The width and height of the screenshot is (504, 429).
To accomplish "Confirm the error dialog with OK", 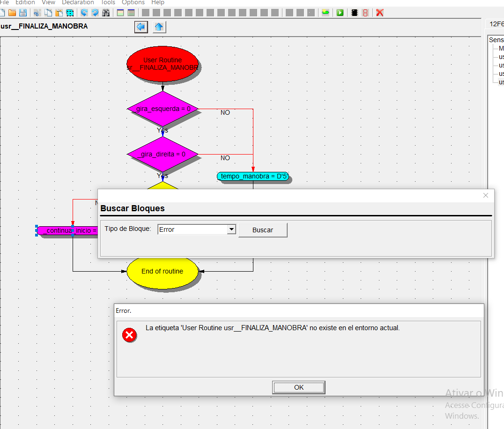I will (299, 387).
